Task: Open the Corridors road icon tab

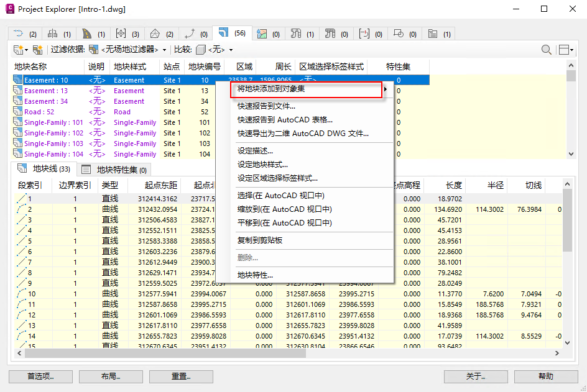Action: click(x=93, y=34)
